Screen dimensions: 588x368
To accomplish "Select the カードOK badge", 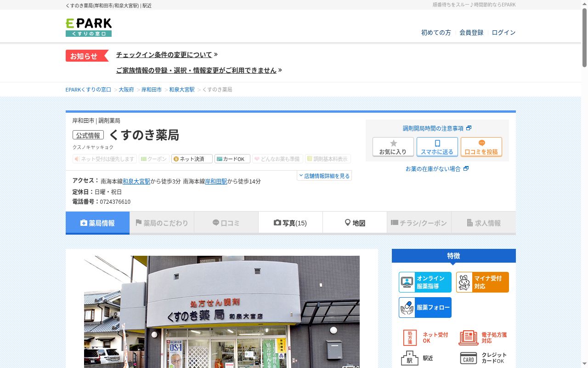I will click(232, 159).
